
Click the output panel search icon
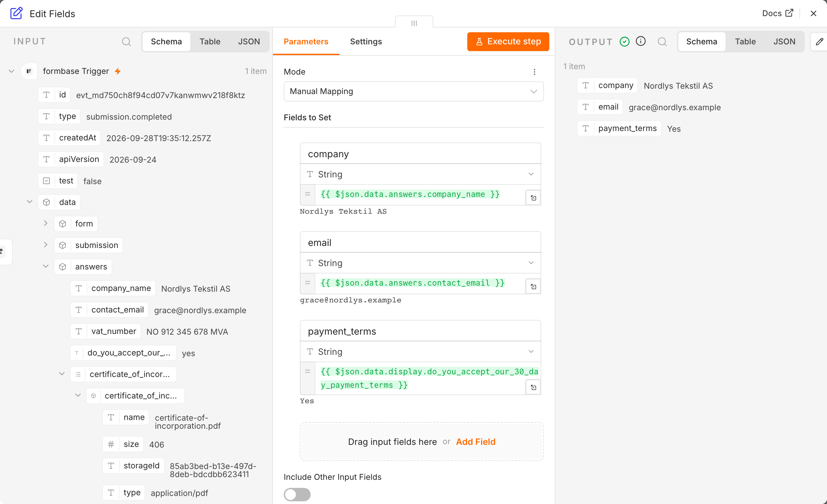tap(662, 42)
